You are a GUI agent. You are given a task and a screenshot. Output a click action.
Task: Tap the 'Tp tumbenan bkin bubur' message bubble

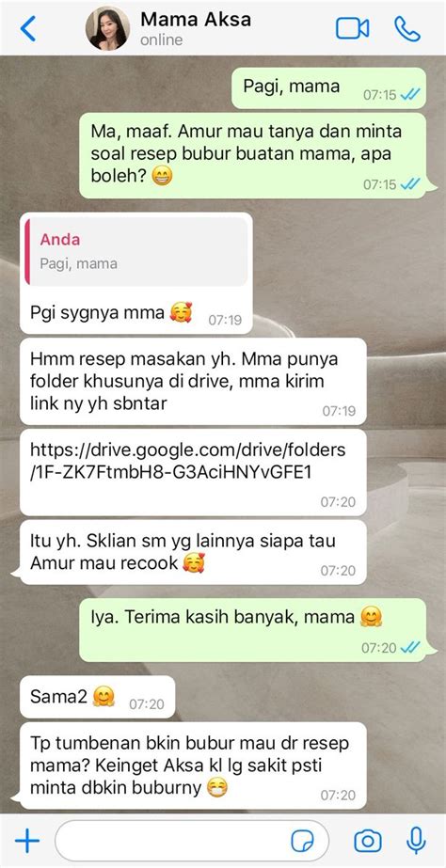pyautogui.click(x=193, y=765)
